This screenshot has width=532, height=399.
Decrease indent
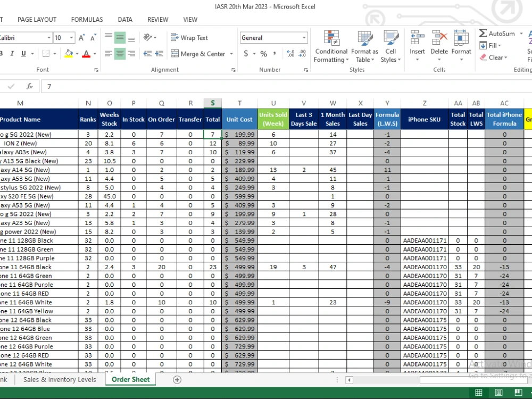(147, 54)
